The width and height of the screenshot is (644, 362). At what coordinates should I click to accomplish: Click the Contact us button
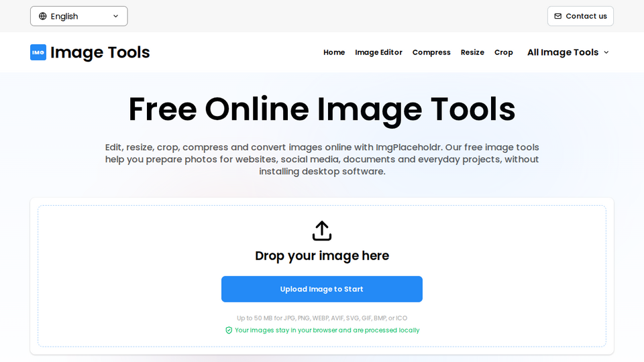(x=580, y=16)
